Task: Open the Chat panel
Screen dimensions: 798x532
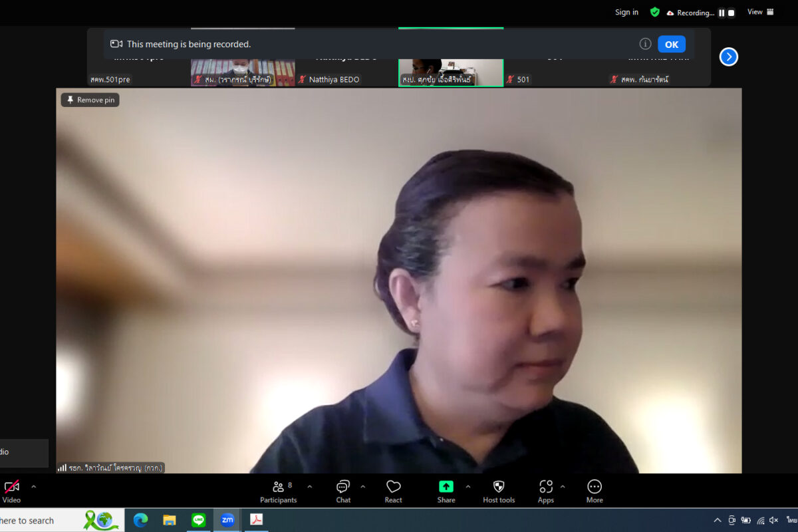Action: [x=343, y=491]
